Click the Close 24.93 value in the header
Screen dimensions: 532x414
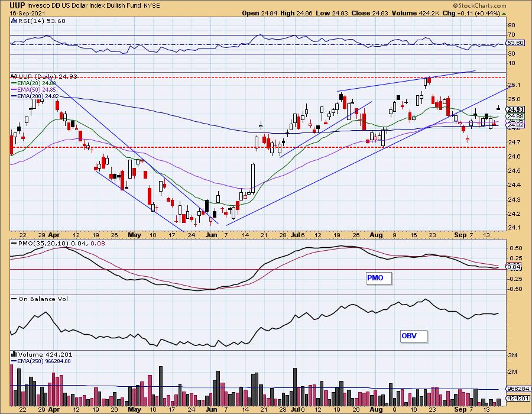370,13
